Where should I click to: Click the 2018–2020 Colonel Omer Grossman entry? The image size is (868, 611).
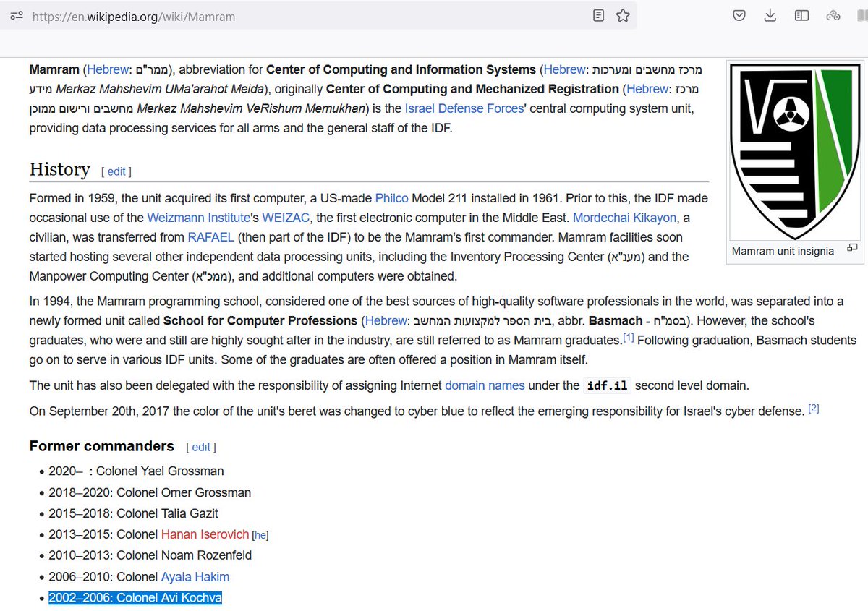click(150, 492)
